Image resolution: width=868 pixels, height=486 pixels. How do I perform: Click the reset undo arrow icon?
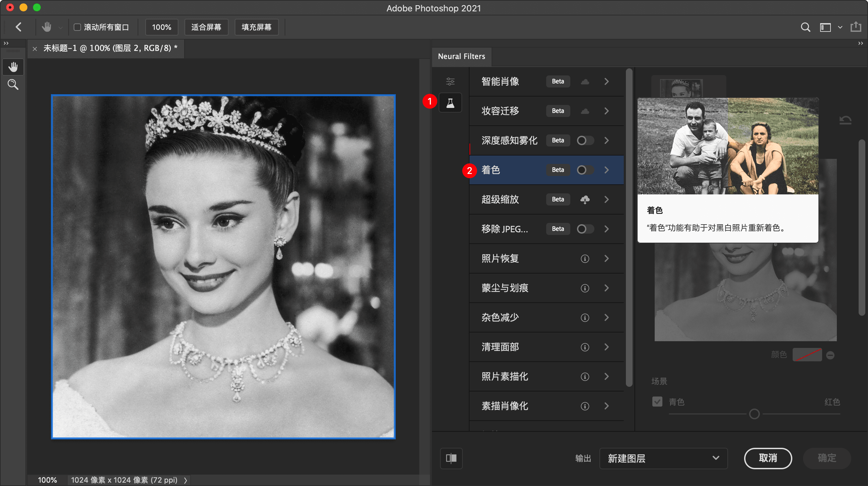click(x=846, y=120)
